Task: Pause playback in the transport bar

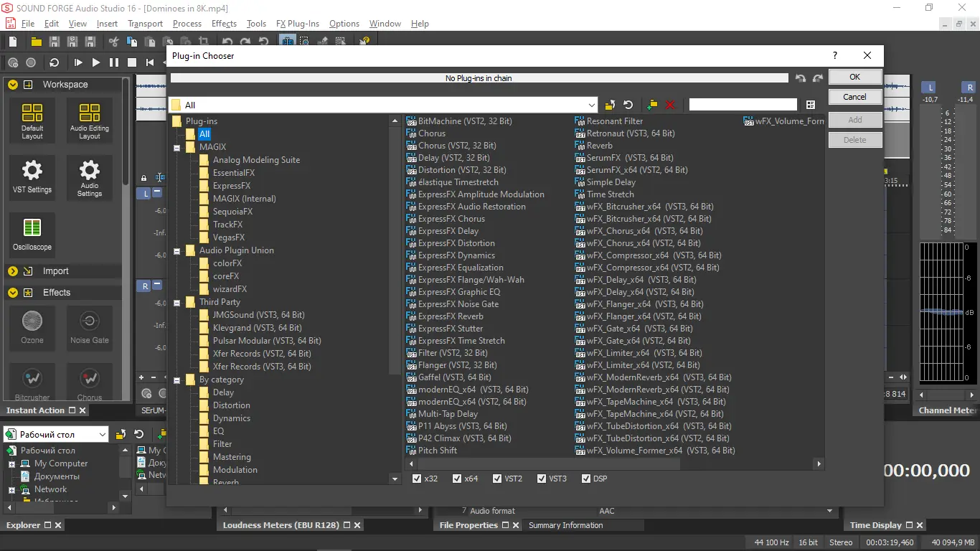Action: pyautogui.click(x=114, y=63)
